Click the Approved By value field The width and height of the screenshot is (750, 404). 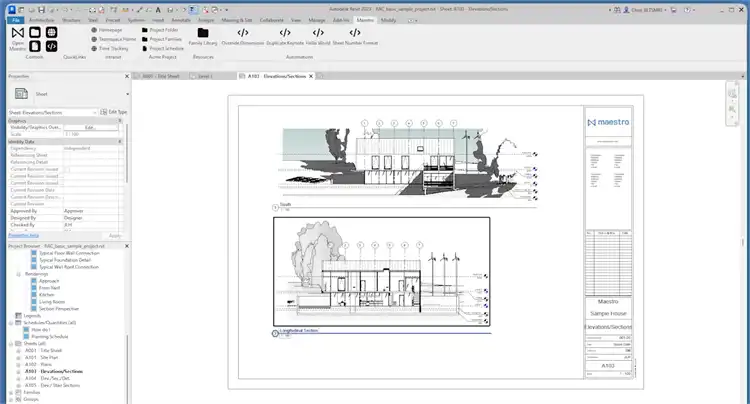(x=92, y=211)
